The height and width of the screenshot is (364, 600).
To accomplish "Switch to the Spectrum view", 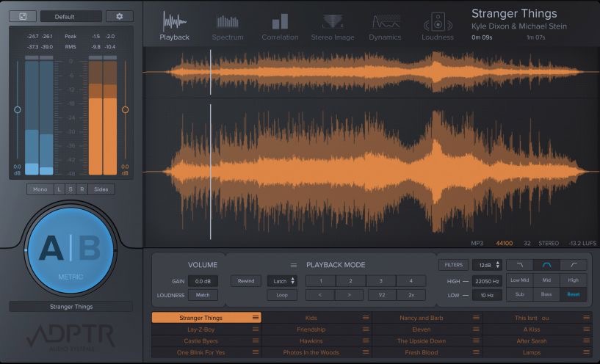I will click(x=228, y=26).
